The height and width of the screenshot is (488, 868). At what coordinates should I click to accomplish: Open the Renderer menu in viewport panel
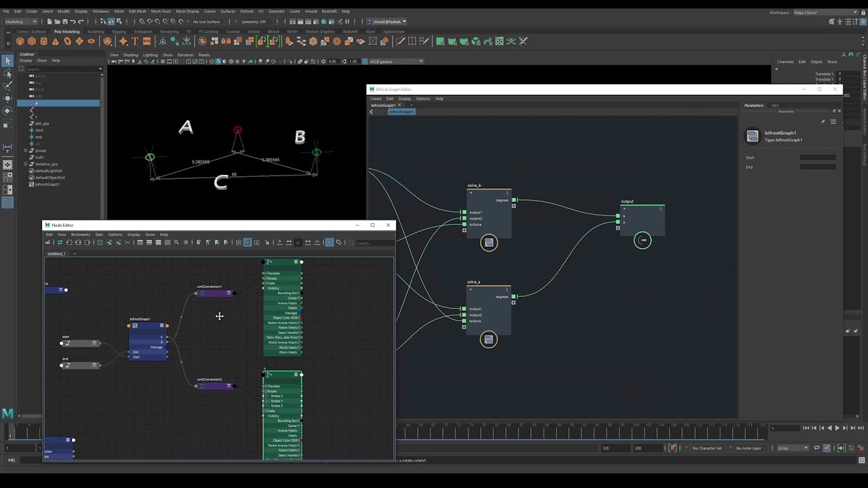[x=185, y=55]
